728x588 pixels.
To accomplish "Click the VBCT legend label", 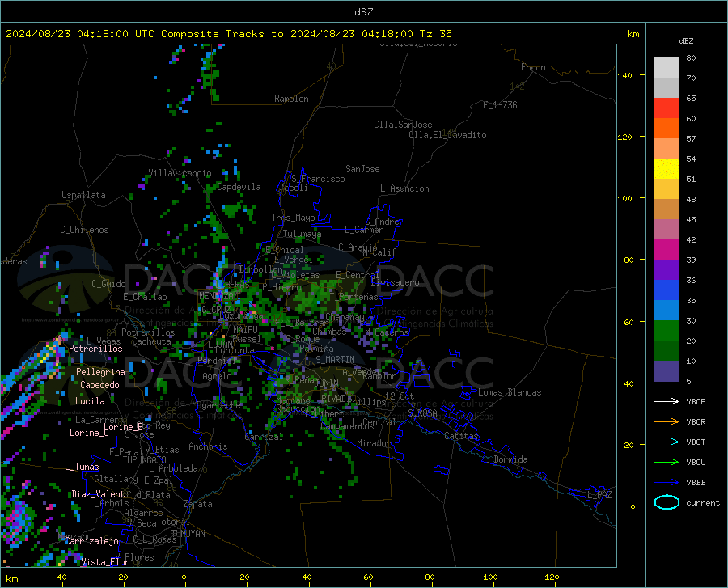I will point(696,442).
